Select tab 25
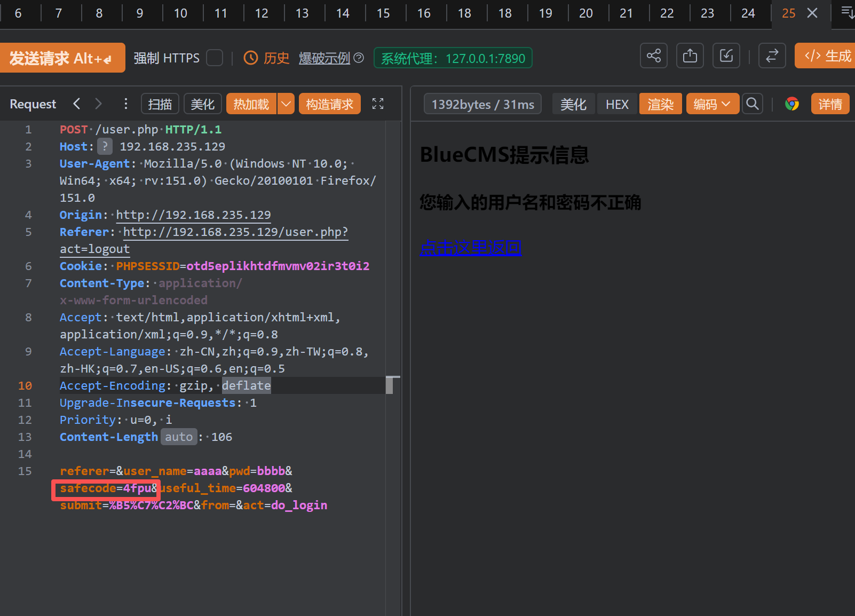Screen dimensions: 855x616 pyautogui.click(x=789, y=13)
